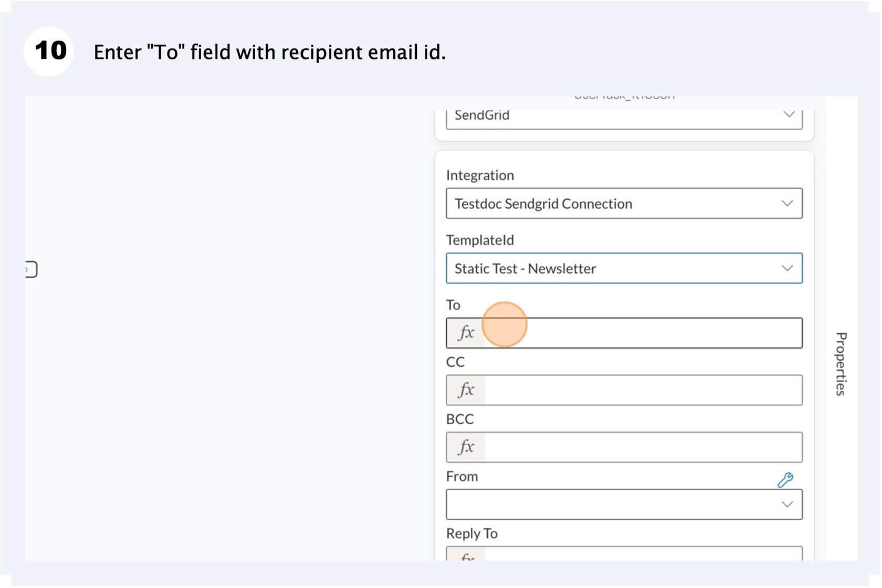Image resolution: width=882 pixels, height=588 pixels.
Task: Click into the To email input field
Action: click(x=643, y=333)
